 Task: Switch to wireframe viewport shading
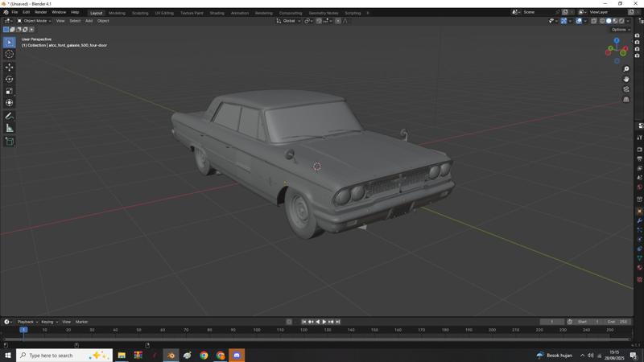click(602, 21)
